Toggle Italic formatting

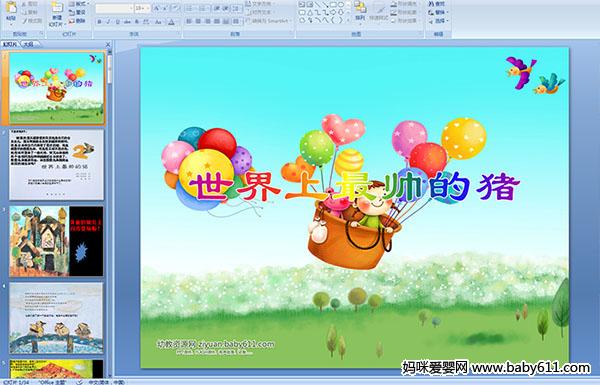click(108, 22)
